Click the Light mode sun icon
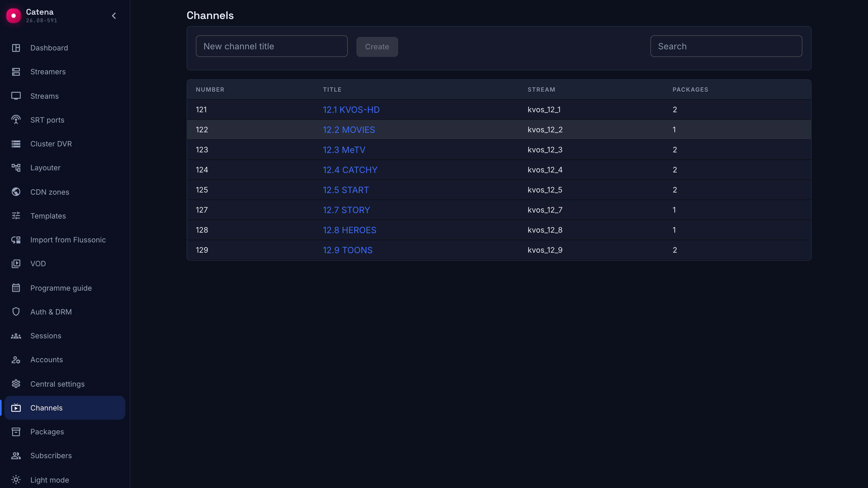The height and width of the screenshot is (488, 868). click(x=16, y=480)
